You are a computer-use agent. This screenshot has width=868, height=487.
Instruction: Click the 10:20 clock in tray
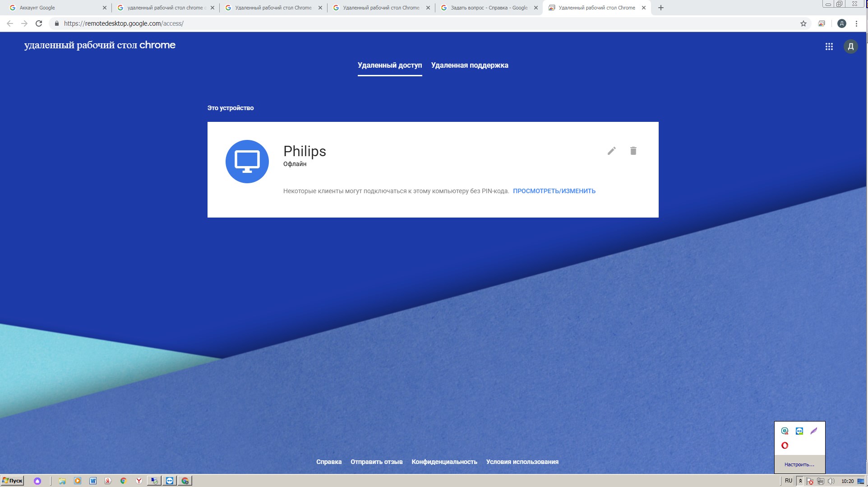(847, 481)
